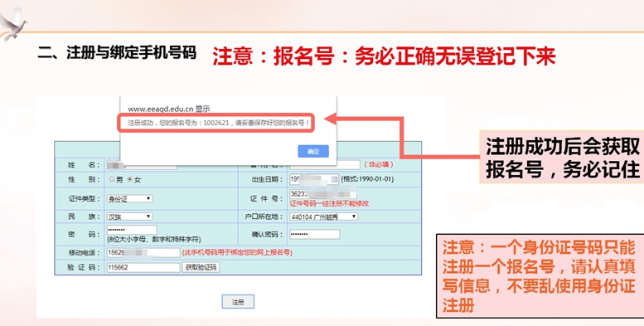This screenshot has width=644, height=326.
Task: Click the www.eeaqd.edu.cn 显示 dialog title
Action: click(169, 109)
